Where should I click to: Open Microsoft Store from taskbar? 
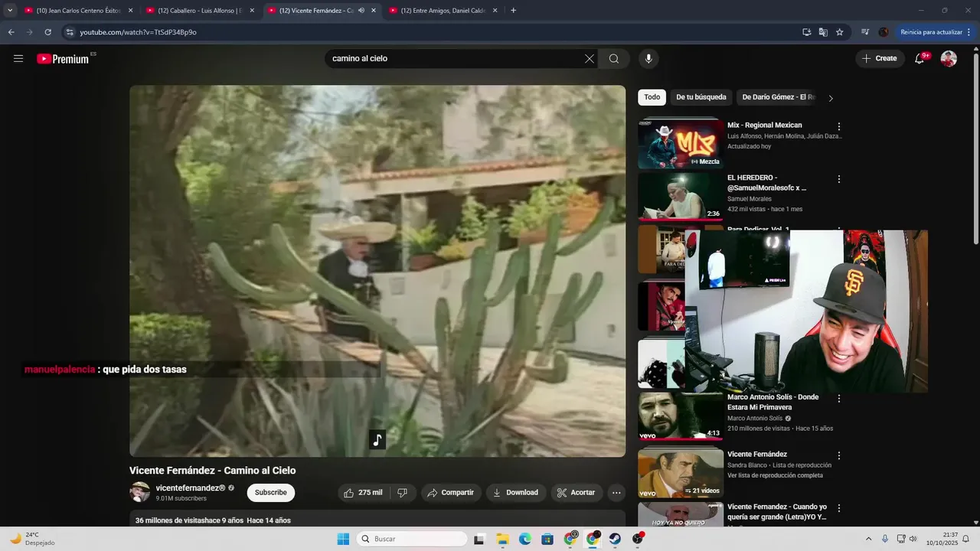click(x=547, y=539)
